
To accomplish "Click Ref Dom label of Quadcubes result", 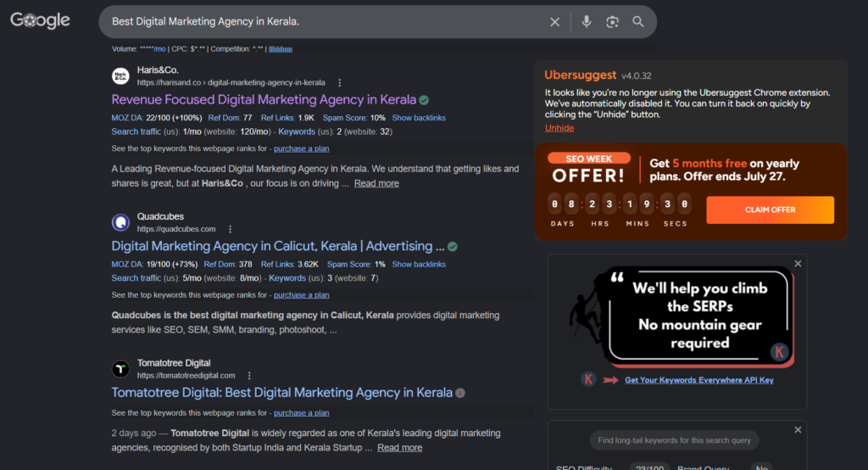I will tap(220, 265).
